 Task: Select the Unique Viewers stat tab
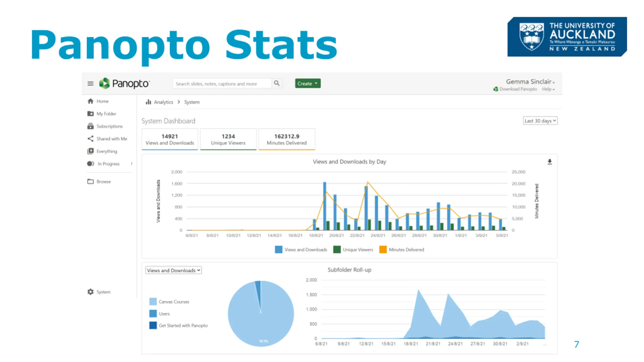point(228,139)
